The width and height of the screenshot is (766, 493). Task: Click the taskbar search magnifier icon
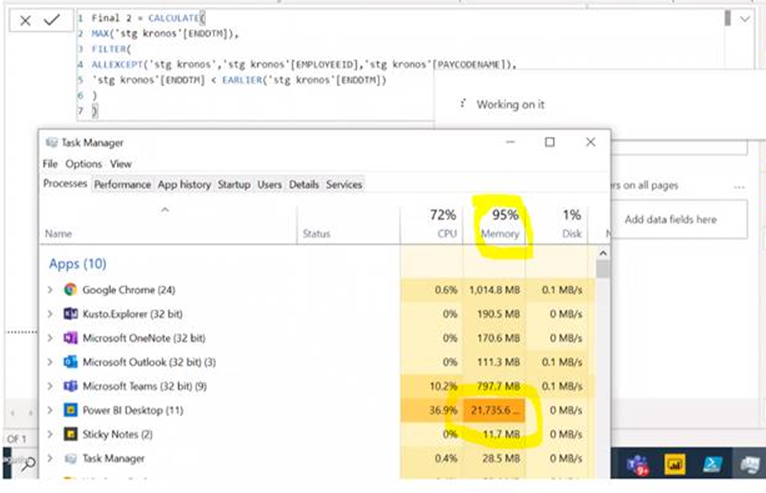(x=28, y=463)
